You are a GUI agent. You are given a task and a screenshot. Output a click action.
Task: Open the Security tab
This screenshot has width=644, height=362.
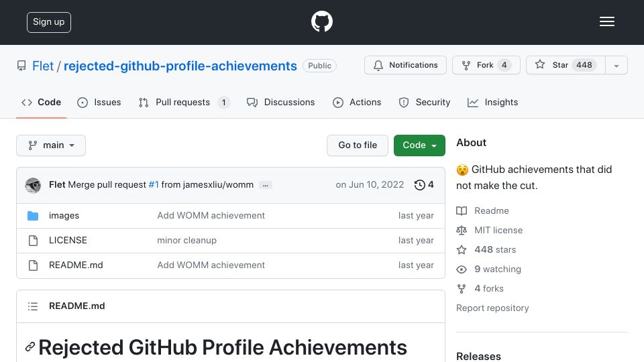point(425,102)
